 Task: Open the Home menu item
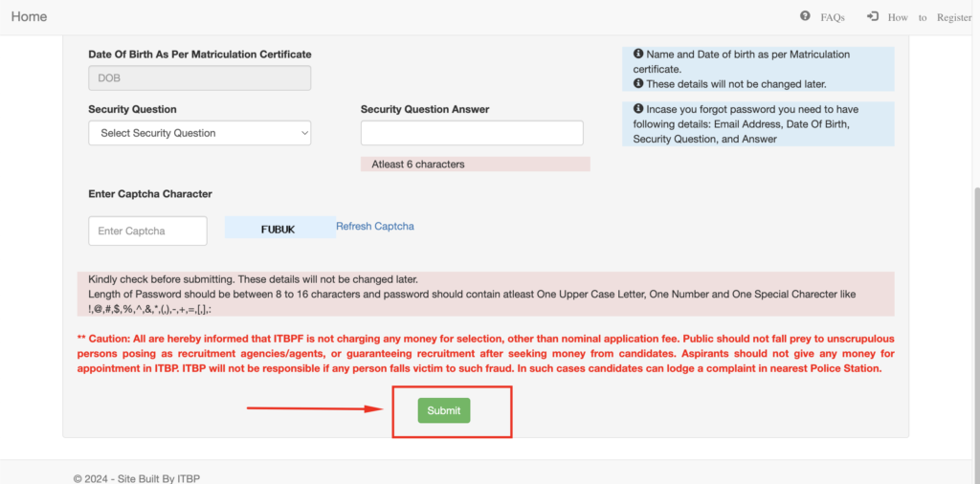29,17
